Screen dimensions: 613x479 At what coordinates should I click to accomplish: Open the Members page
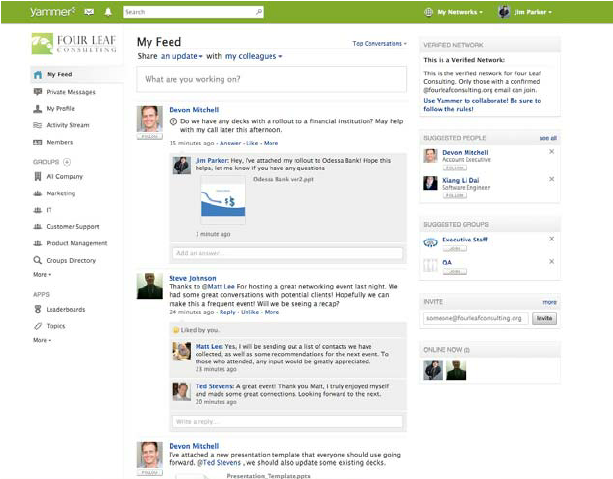[x=59, y=142]
